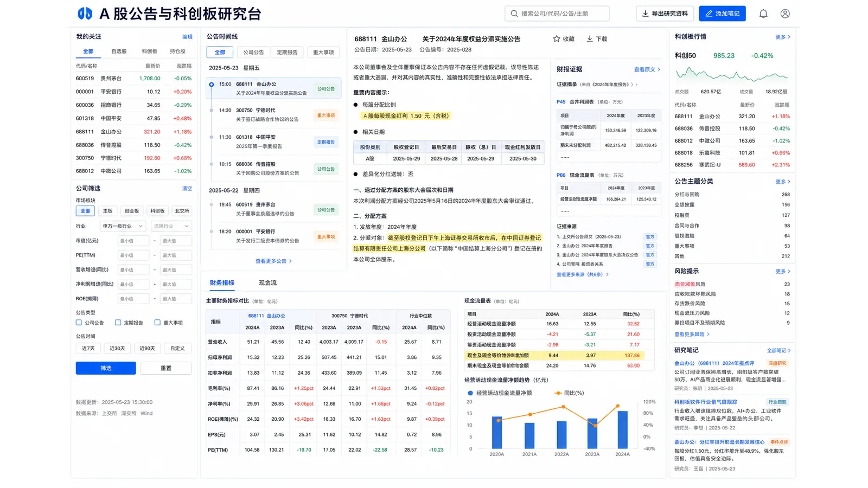The image size is (868, 488).
Task: Select the 15:00 timeline radio marker
Action: [x=212, y=85]
